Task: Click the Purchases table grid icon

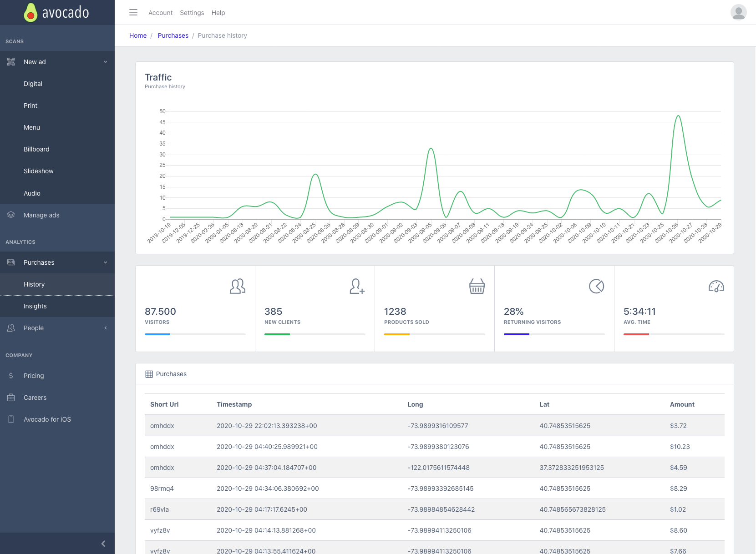Action: (x=149, y=374)
